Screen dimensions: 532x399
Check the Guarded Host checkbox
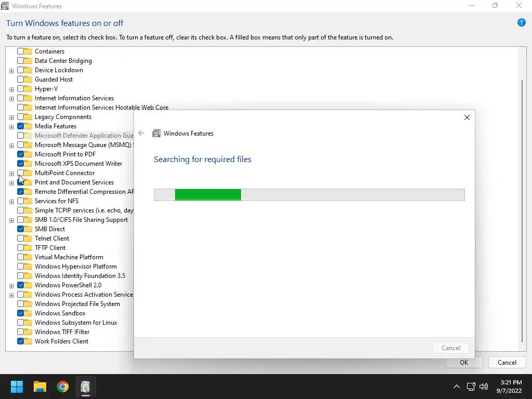[x=20, y=79]
